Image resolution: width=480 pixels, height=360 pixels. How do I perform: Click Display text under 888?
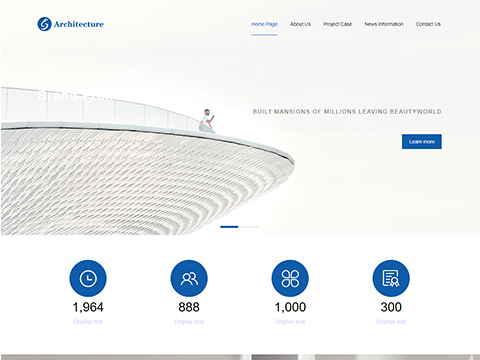click(189, 322)
